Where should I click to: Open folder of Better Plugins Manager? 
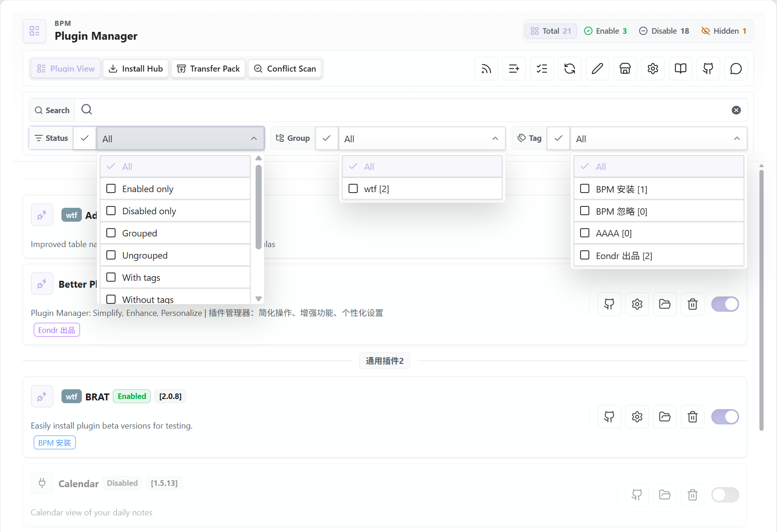pos(665,304)
